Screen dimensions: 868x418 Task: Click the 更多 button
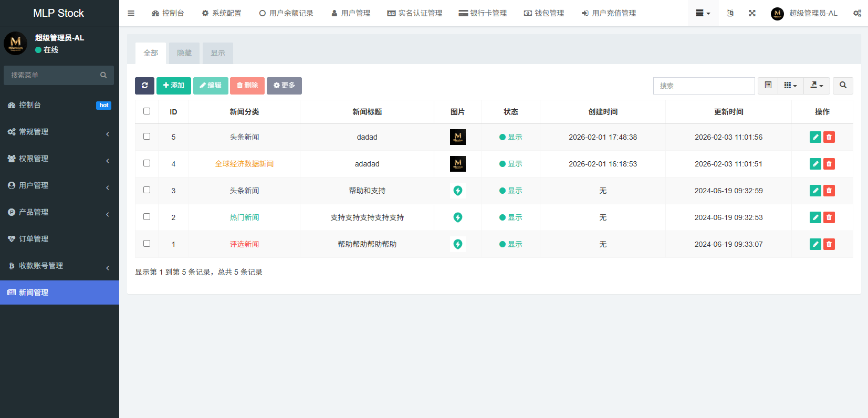pos(284,86)
